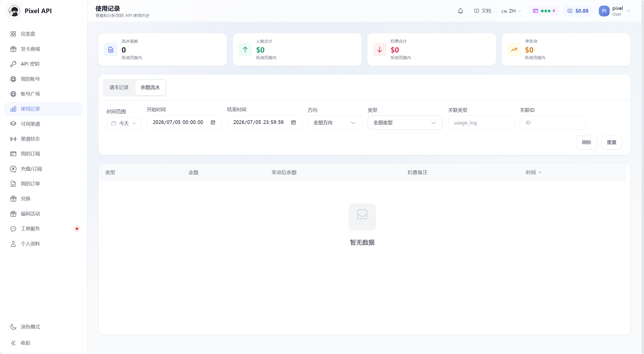The width and height of the screenshot is (644, 354).
Task: Click the red dot next to 工单服务
Action: point(77,229)
